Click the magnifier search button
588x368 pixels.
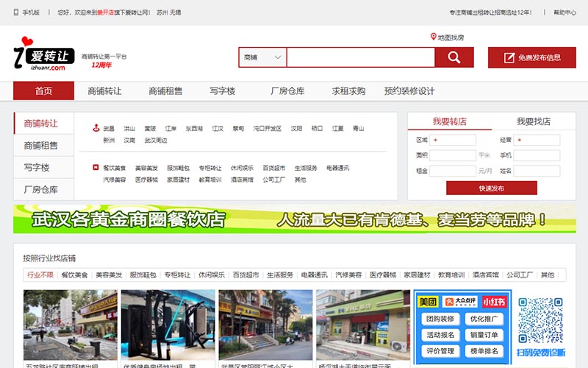pos(454,57)
